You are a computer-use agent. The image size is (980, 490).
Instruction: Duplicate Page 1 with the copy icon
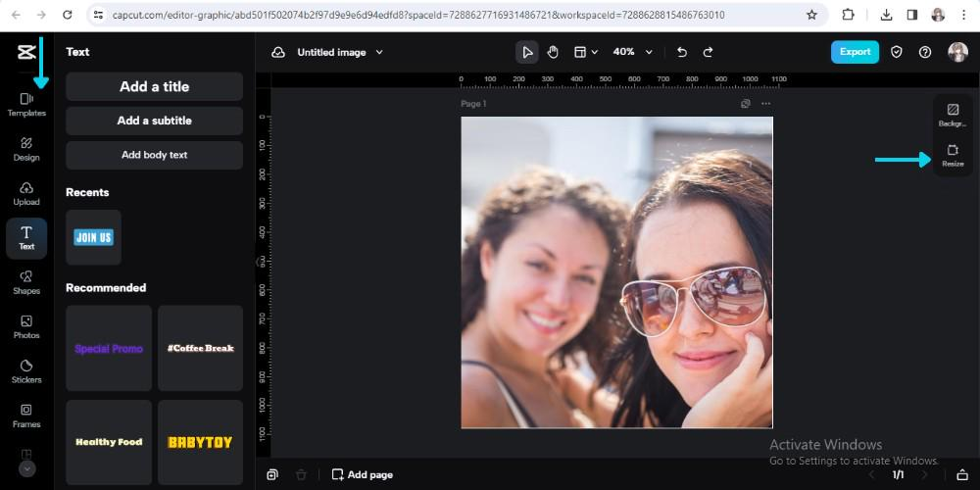click(x=746, y=104)
